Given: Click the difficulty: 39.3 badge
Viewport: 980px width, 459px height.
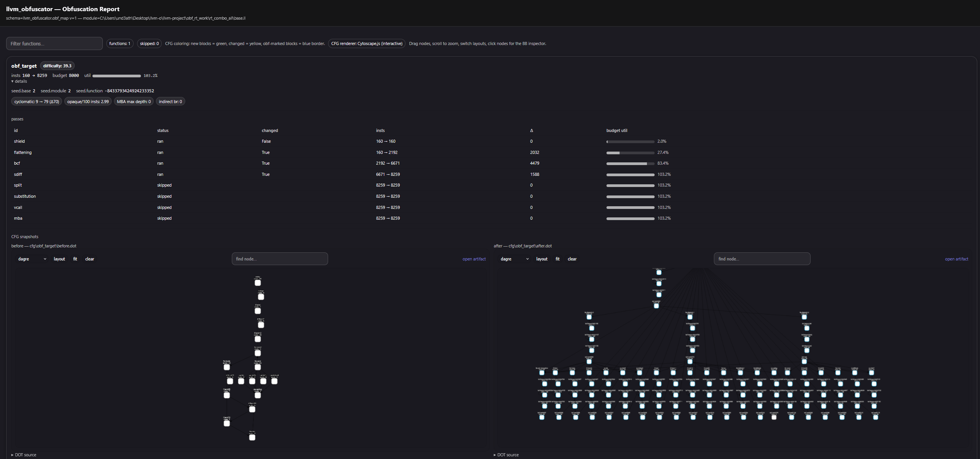Looking at the screenshot, I should 57,66.
